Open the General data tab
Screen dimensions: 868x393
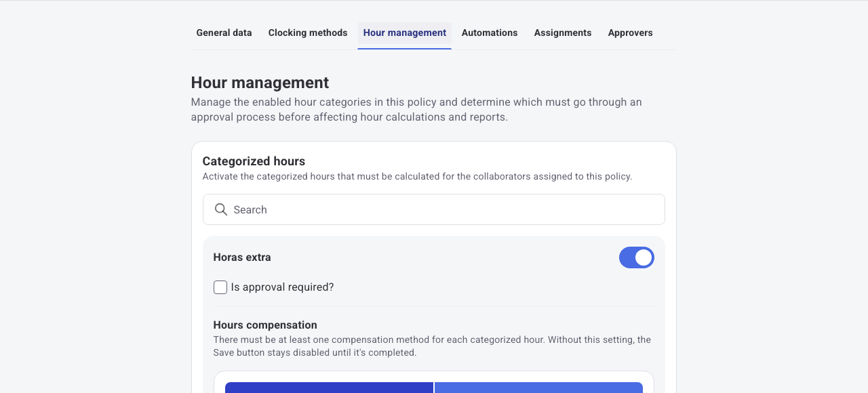coord(224,33)
